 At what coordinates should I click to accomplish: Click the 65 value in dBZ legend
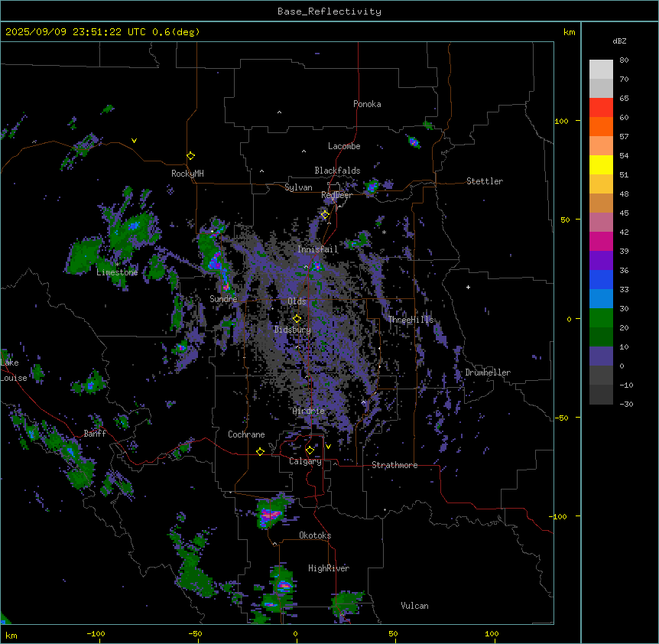(624, 99)
